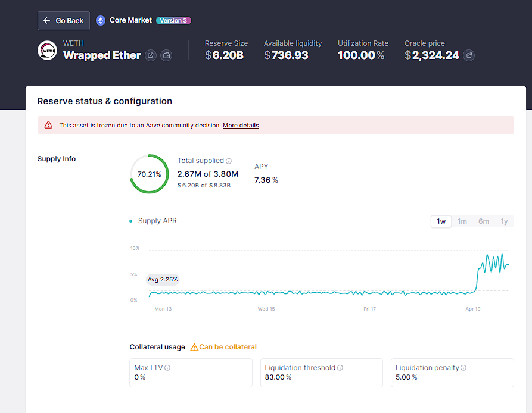Image resolution: width=532 pixels, height=413 pixels.
Task: Click the Can be collateral text
Action: [228, 347]
